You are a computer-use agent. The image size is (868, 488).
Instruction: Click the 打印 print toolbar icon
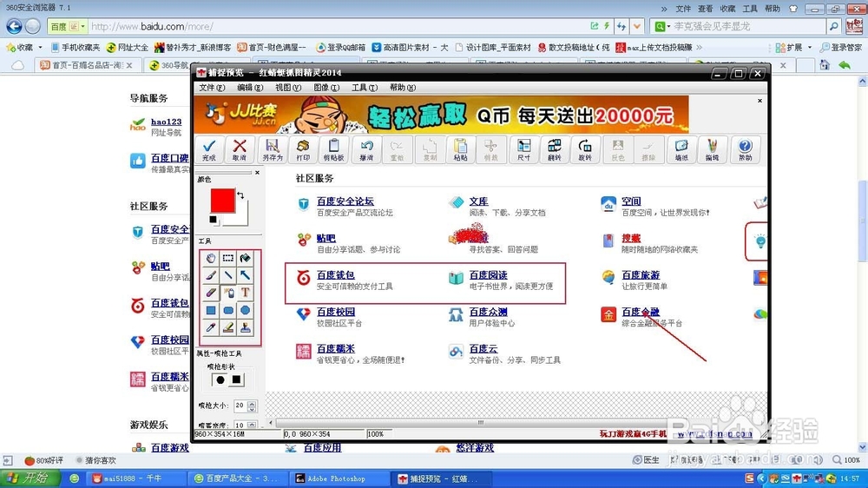pos(303,149)
